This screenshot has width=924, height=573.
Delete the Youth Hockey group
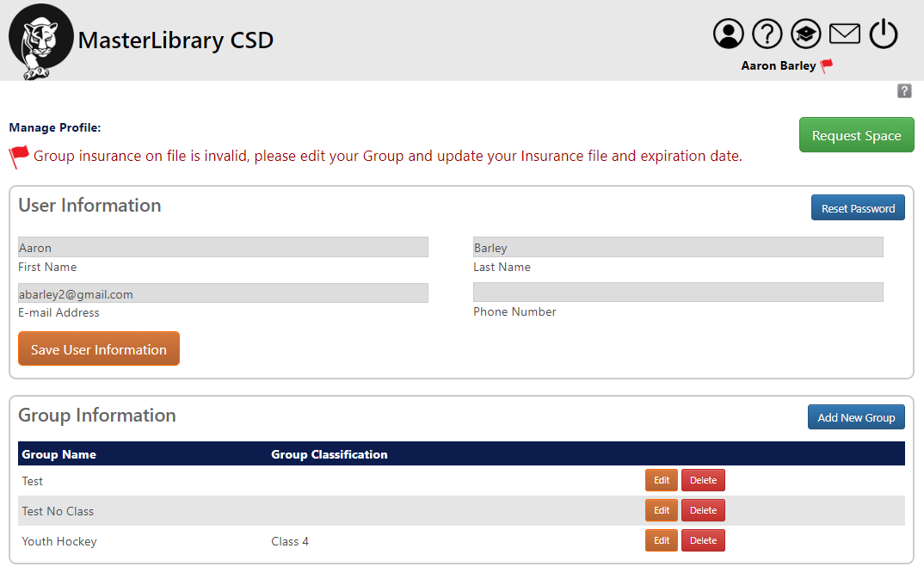(x=703, y=540)
